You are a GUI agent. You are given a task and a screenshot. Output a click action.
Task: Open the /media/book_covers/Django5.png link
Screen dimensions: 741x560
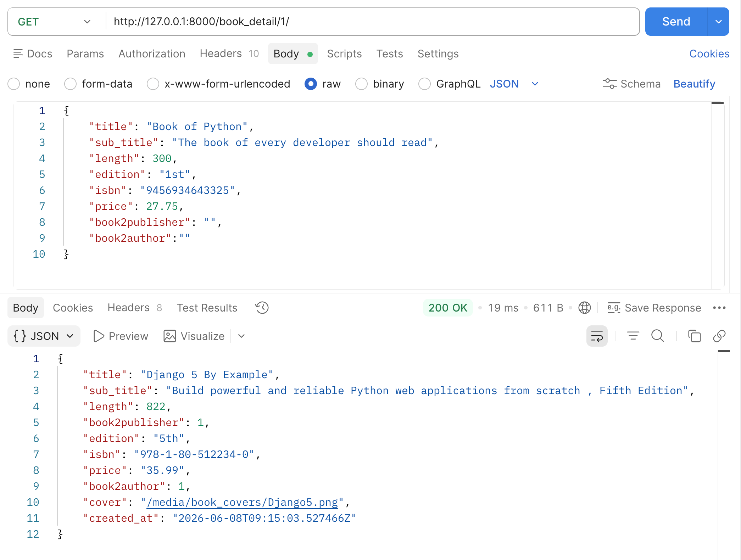[242, 502]
